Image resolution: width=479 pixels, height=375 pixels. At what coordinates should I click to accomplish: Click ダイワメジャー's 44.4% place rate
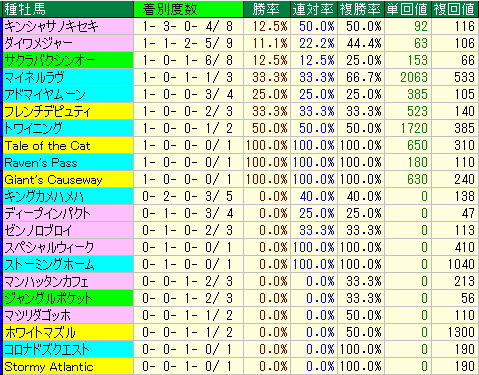[x=364, y=43]
